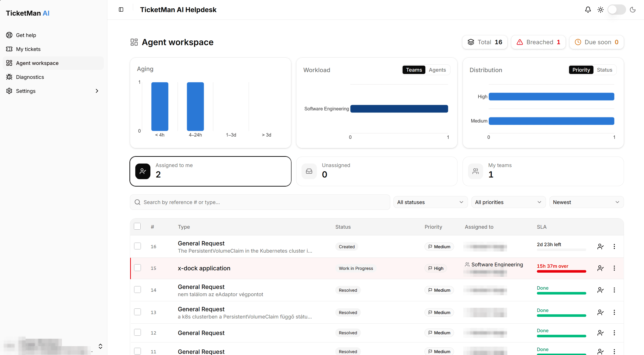Check the box for ticket 13
Screen dimensions: 644x355
click(137, 312)
